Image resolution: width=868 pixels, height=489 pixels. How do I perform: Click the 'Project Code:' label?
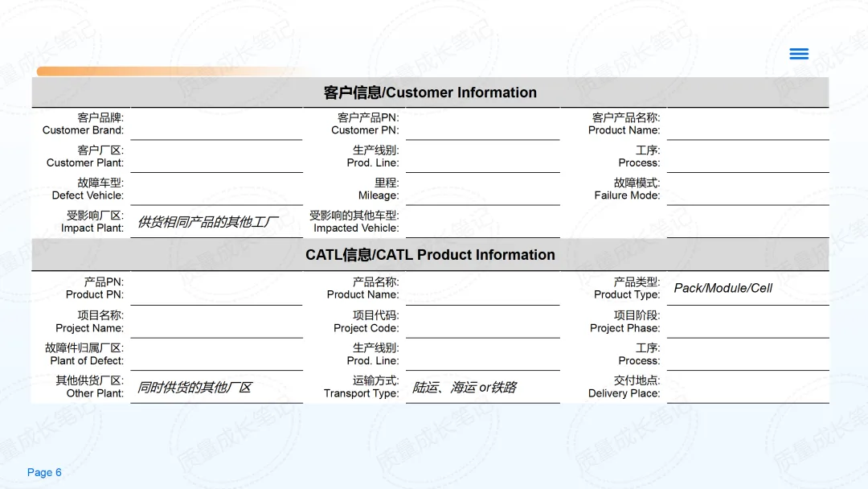click(366, 328)
